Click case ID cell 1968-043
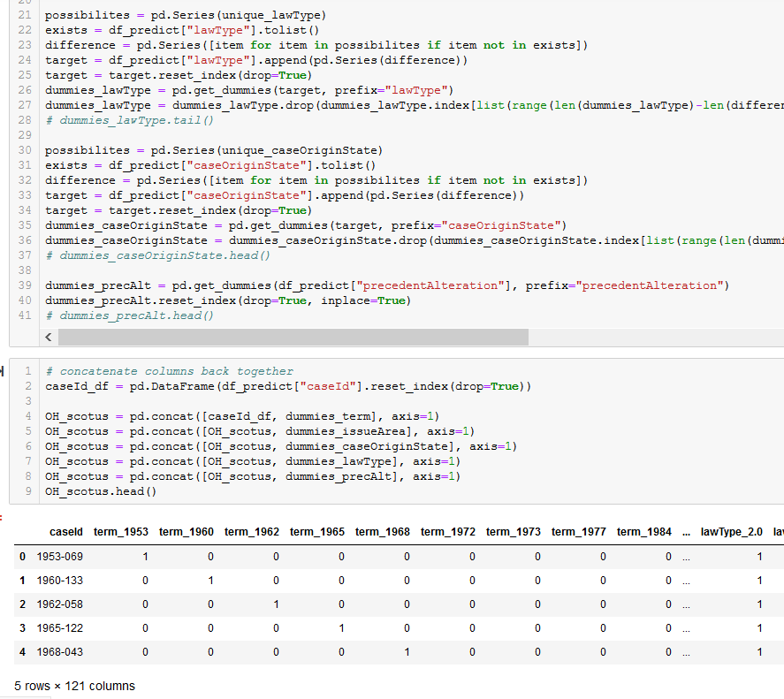The height and width of the screenshot is (699, 784). (x=59, y=652)
